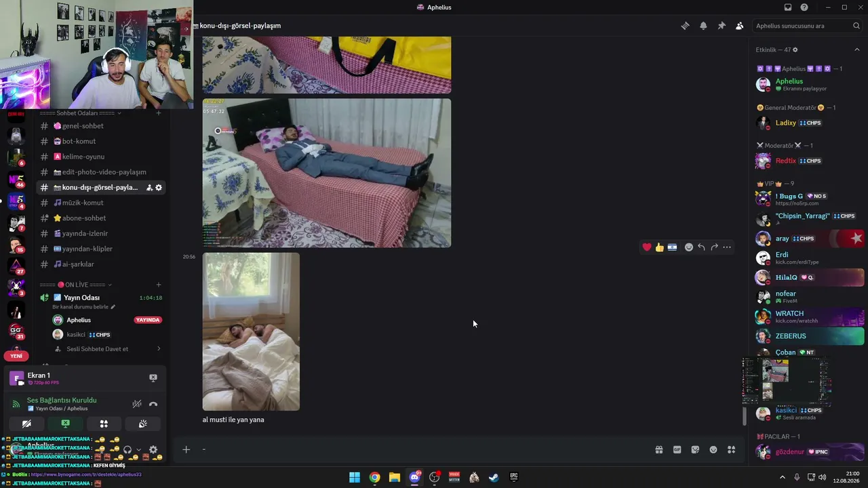Invite people to konu-dışı-görsel channel
The width and height of the screenshot is (868, 488).
(149, 188)
